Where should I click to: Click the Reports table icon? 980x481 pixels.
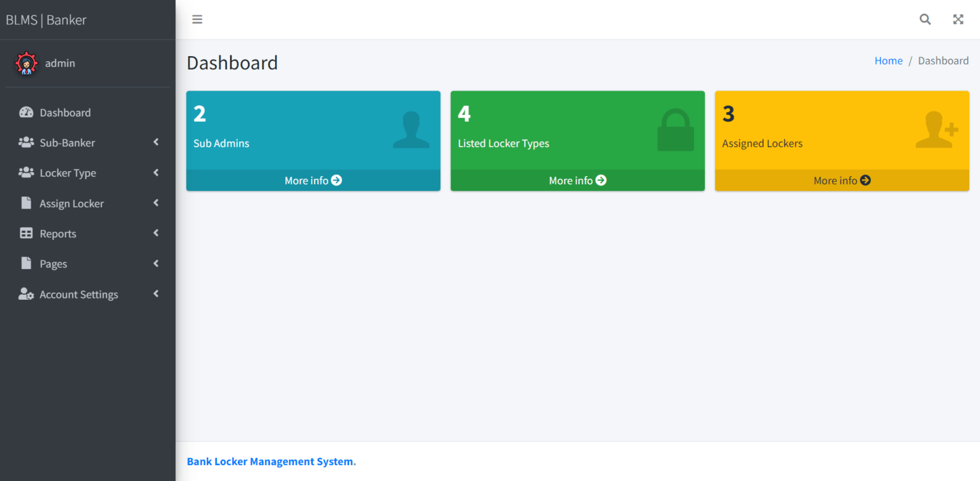coord(26,233)
